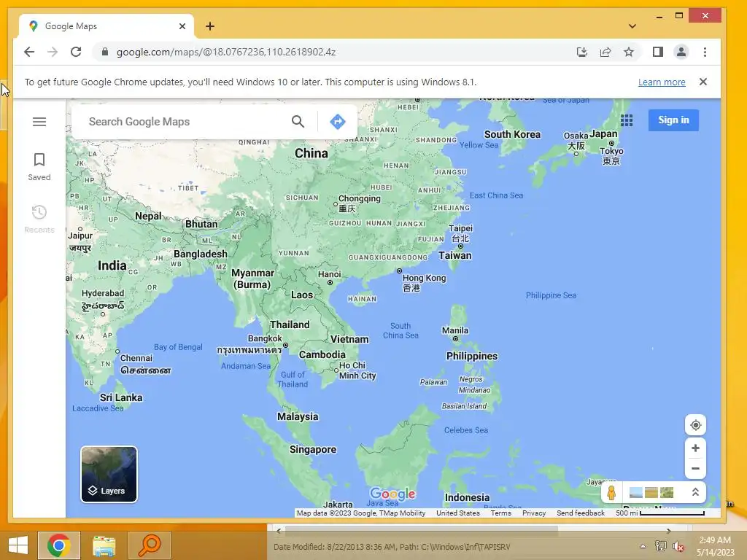Toggle the Chrome side panel
This screenshot has width=747, height=560.
click(658, 52)
